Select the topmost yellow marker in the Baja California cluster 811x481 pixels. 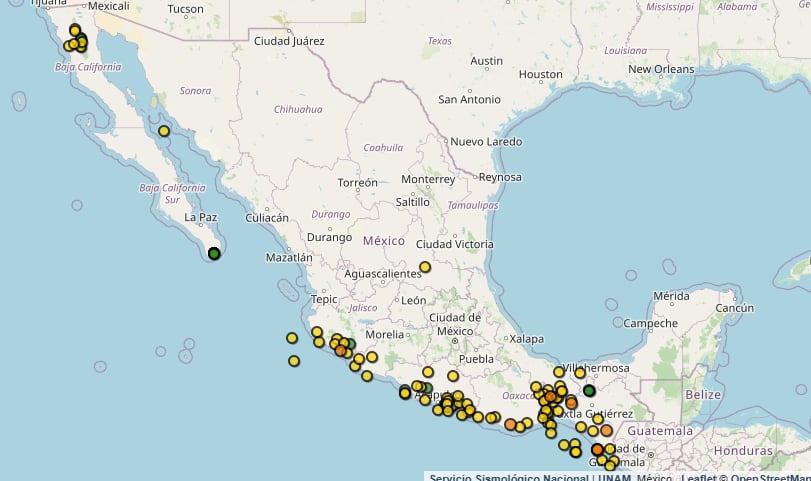tap(75, 30)
